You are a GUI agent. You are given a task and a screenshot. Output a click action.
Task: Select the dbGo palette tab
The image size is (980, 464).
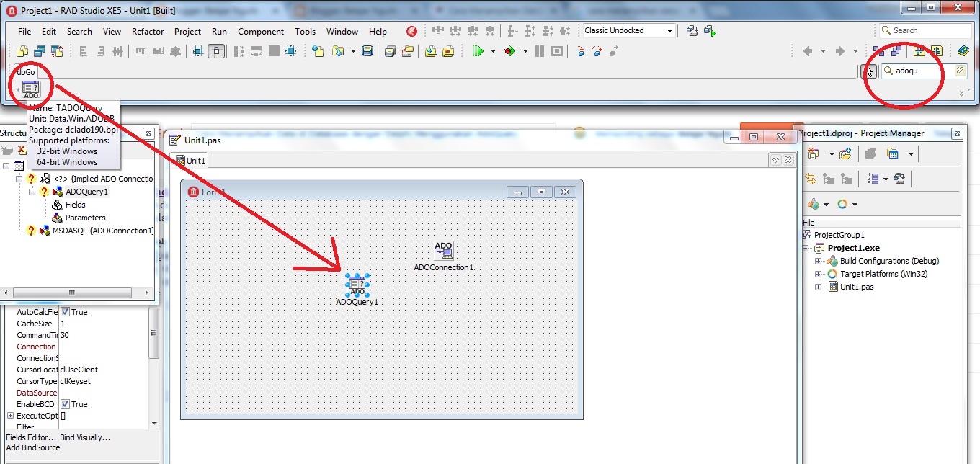coord(26,72)
